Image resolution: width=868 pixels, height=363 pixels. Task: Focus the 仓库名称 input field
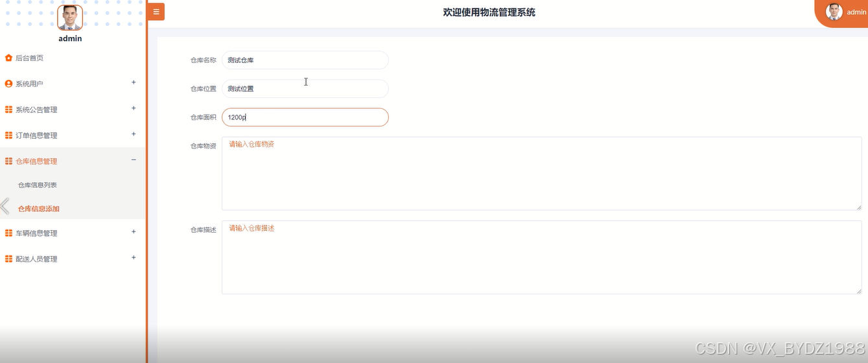pos(305,60)
